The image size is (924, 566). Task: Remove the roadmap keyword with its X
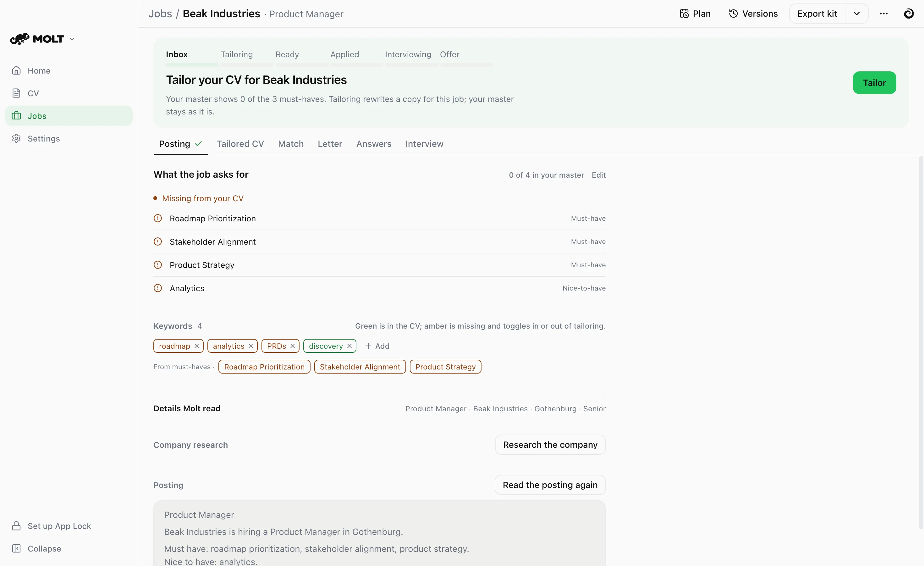point(196,346)
